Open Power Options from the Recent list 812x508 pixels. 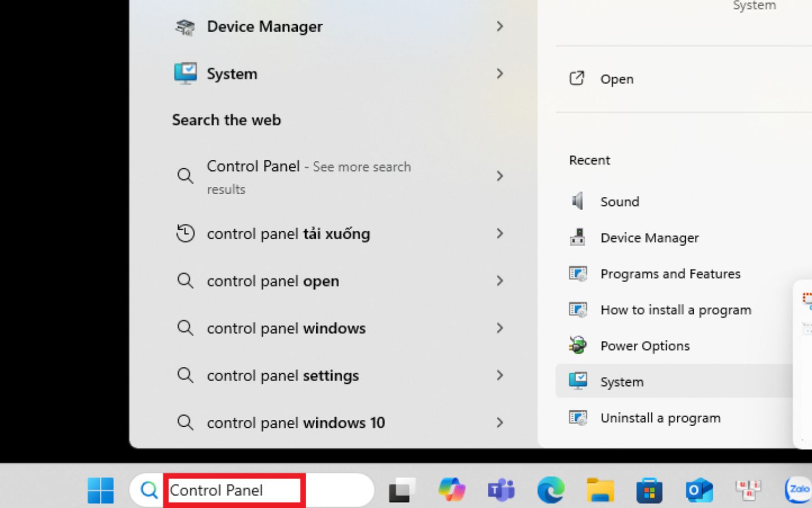[645, 345]
